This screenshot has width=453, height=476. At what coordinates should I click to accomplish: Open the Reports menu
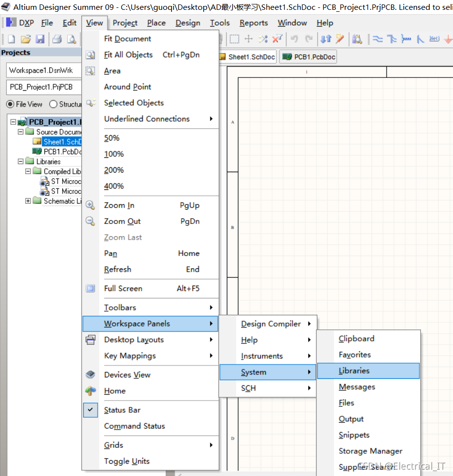pyautogui.click(x=254, y=23)
